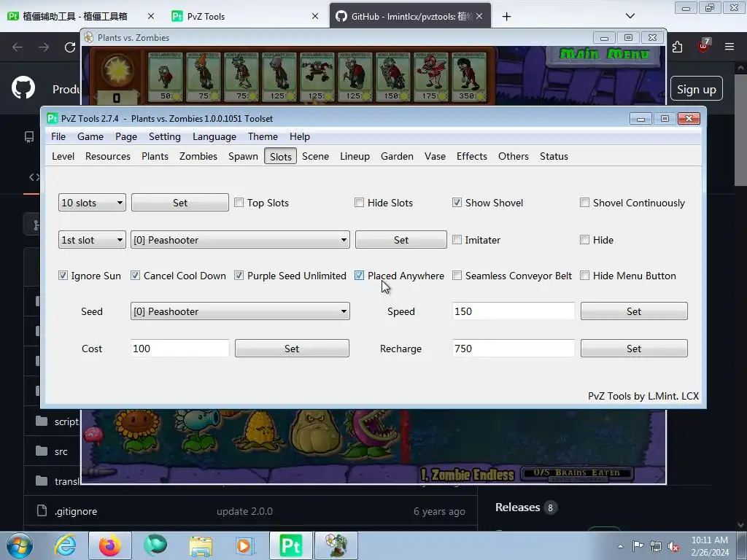747x560 pixels.
Task: Enable Seamless Conveyor Belt checkbox
Action: click(x=457, y=276)
